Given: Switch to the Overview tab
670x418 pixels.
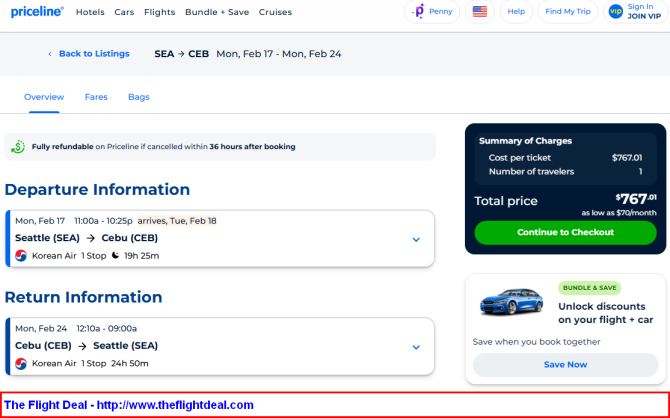Looking at the screenshot, I should tap(44, 97).
